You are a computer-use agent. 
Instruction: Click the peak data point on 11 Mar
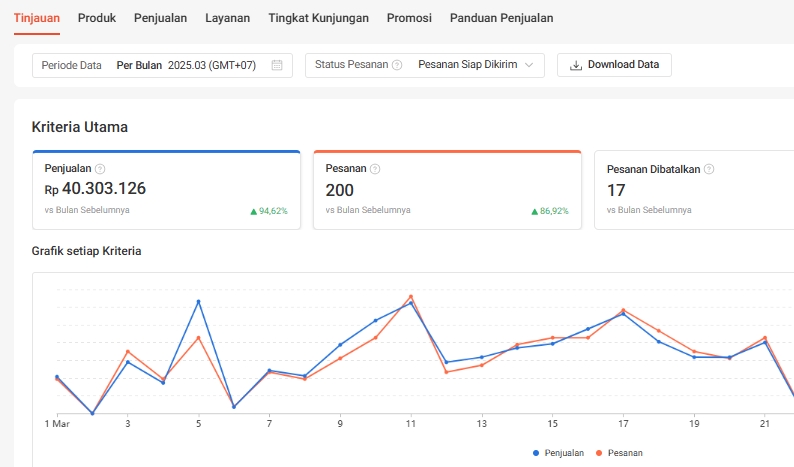coord(411,297)
